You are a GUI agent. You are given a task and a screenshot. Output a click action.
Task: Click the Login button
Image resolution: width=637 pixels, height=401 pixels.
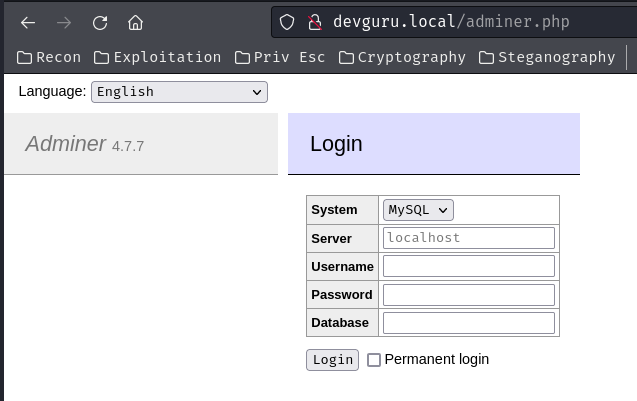point(332,360)
